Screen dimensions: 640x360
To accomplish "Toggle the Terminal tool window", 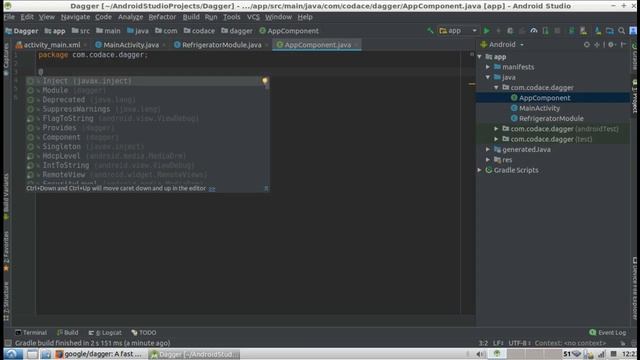I will [x=31, y=333].
